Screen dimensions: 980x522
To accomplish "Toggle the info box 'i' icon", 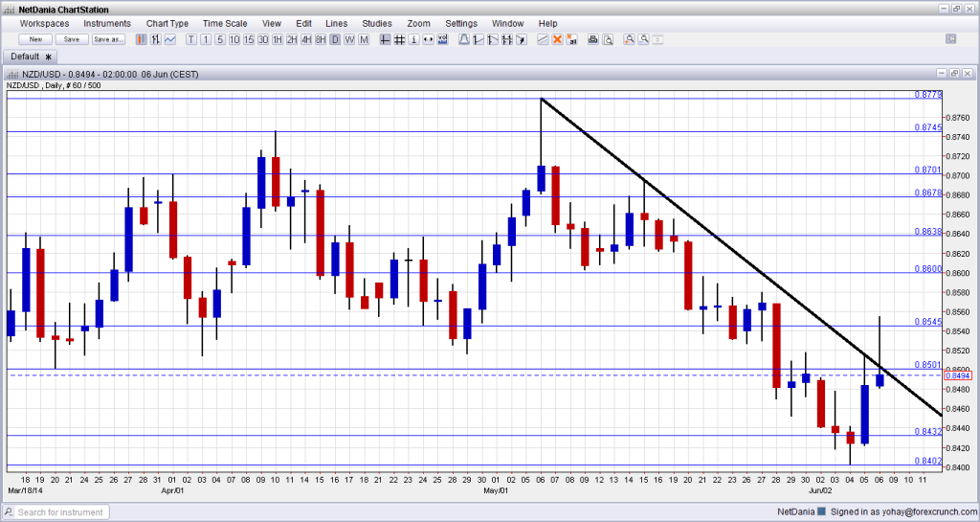I will [413, 39].
